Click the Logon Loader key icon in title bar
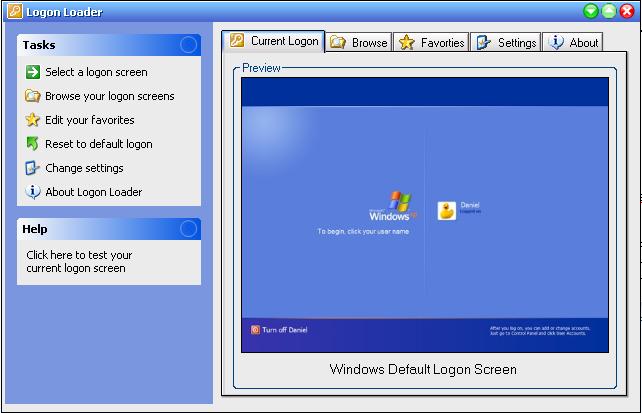The height and width of the screenshot is (413, 642). tap(15, 11)
